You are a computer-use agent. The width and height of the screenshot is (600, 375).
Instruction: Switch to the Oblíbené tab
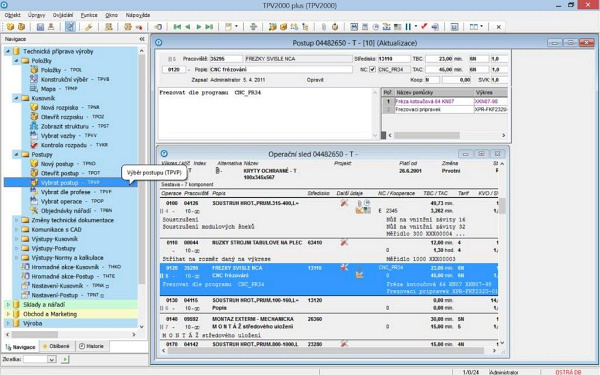57,346
